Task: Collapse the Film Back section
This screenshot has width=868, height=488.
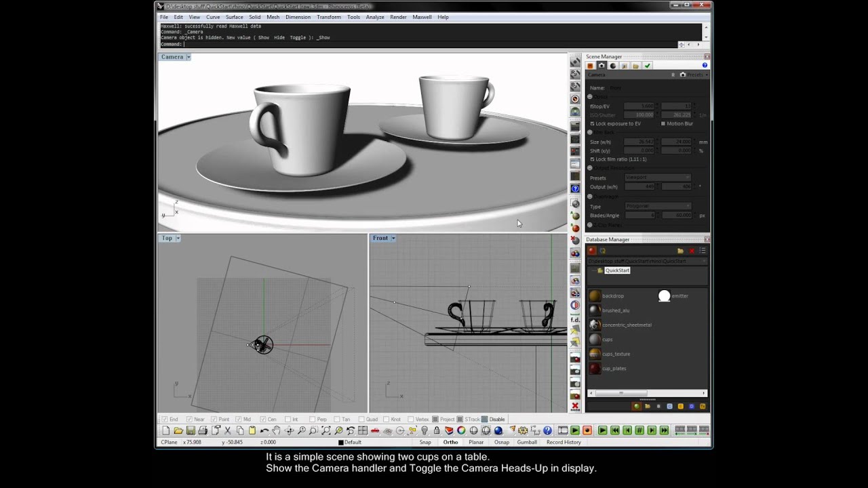Action: (x=589, y=132)
